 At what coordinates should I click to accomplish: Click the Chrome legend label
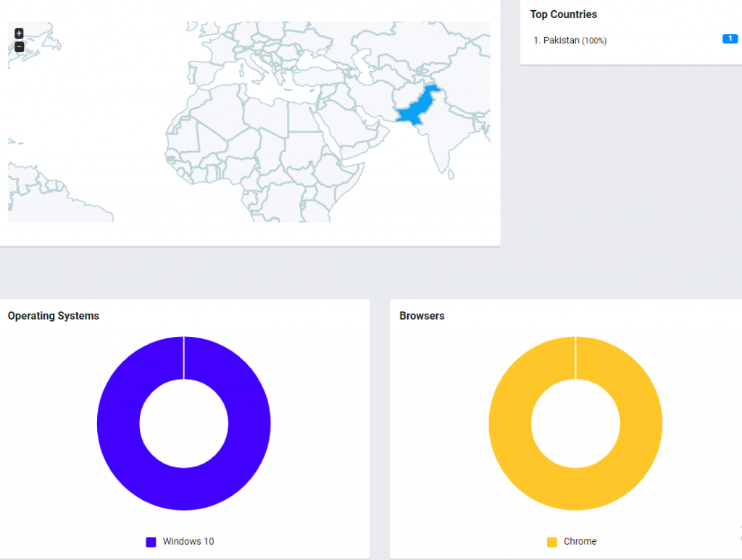tap(580, 542)
